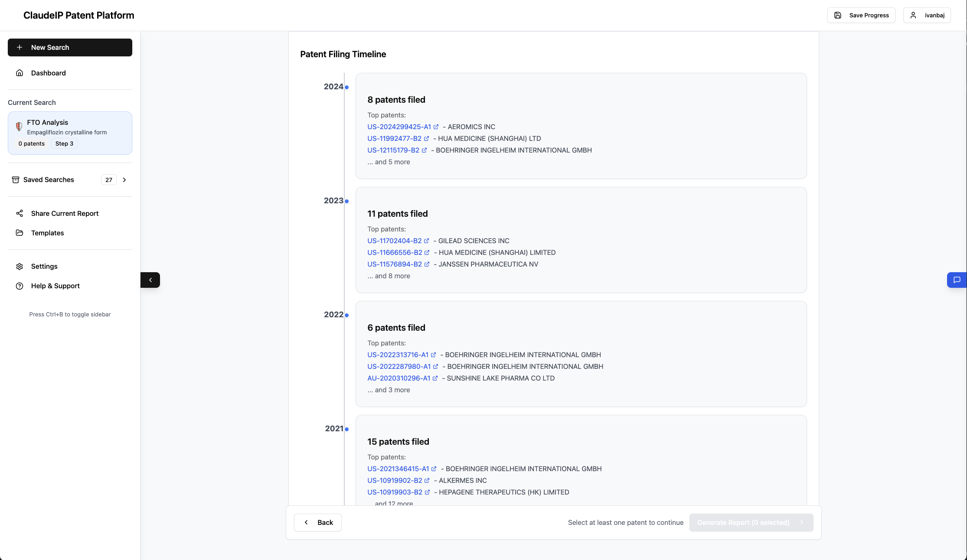Click the FTO Analysis shield icon
Screen dimensions: 967x560
[x=19, y=127]
